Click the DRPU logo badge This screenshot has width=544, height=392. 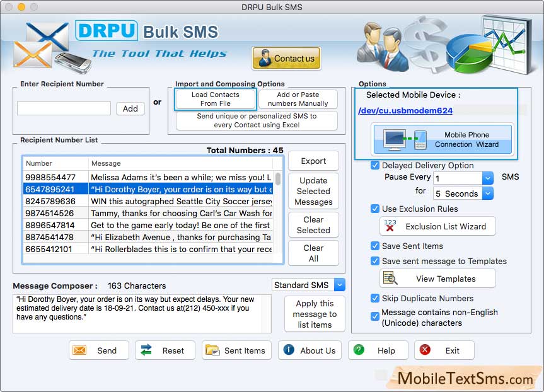click(106, 31)
